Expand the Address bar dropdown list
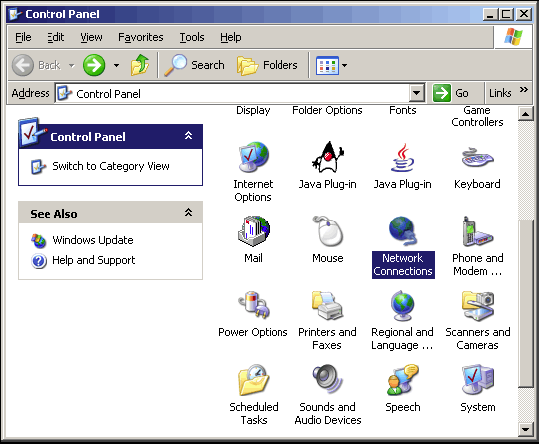 tap(417, 93)
